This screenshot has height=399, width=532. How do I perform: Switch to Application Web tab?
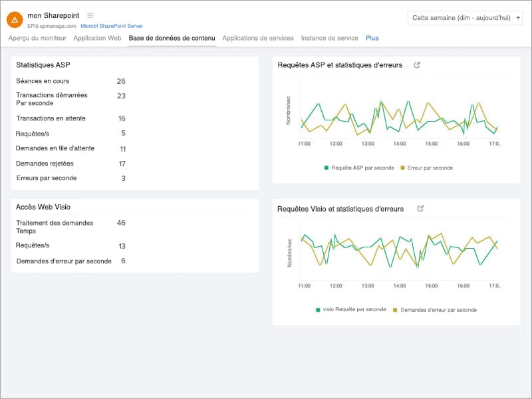(97, 39)
